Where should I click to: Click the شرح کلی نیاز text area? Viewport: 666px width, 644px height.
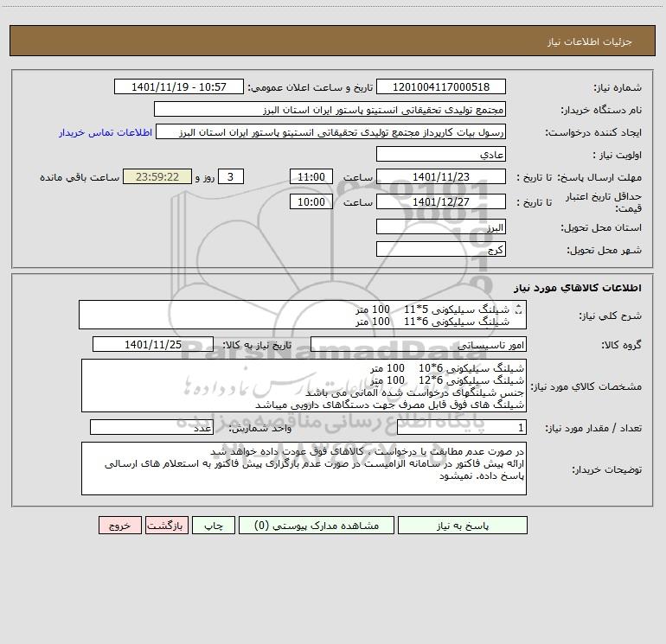click(x=303, y=315)
